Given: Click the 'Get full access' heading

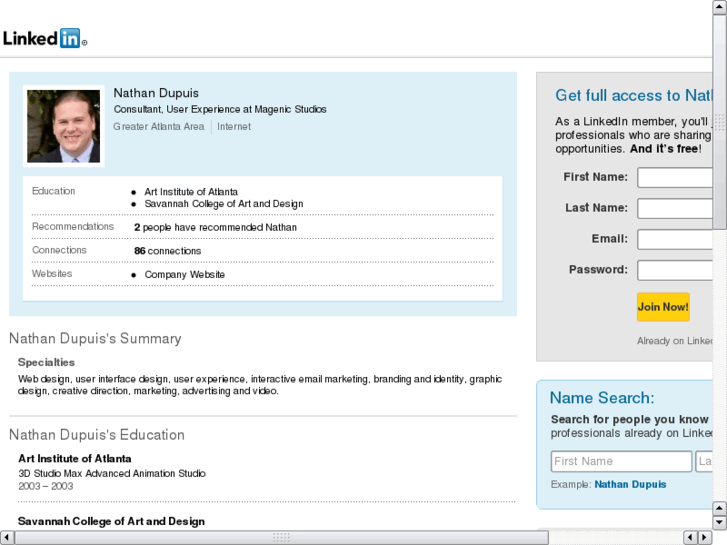Looking at the screenshot, I should tap(633, 95).
